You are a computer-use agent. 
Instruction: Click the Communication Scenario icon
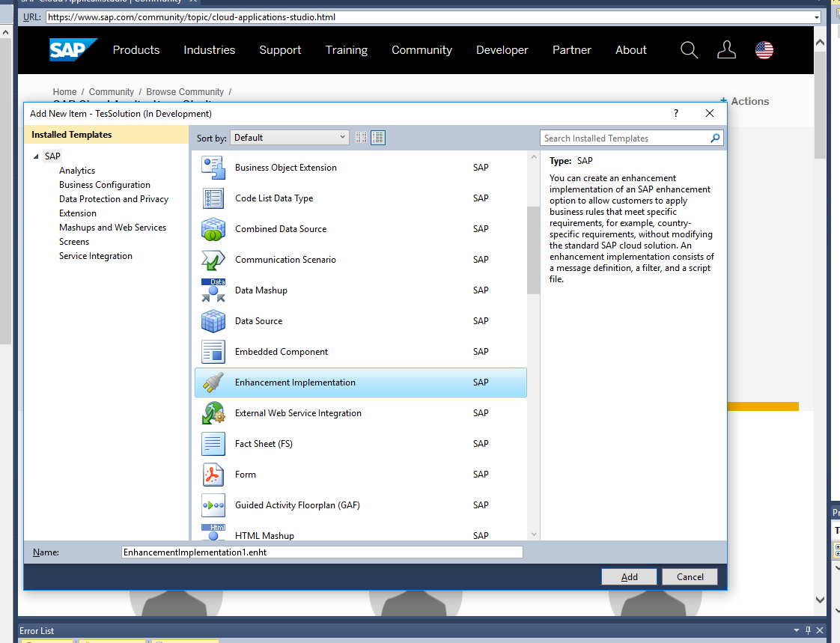213,260
